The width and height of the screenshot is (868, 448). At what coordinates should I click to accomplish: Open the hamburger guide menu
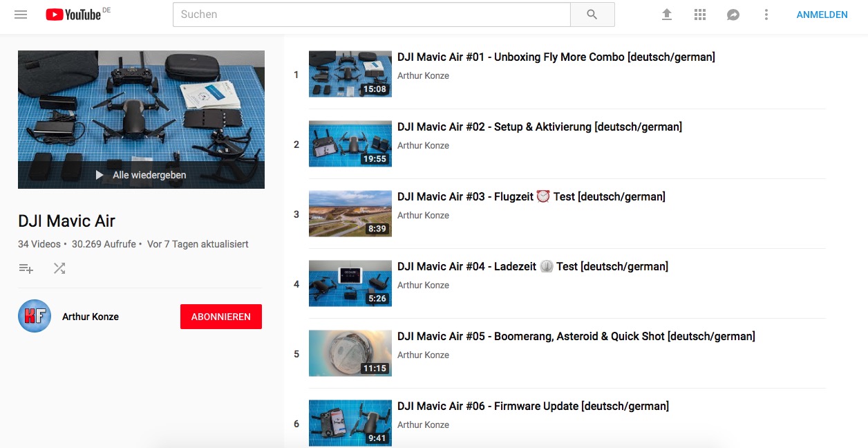coord(21,15)
